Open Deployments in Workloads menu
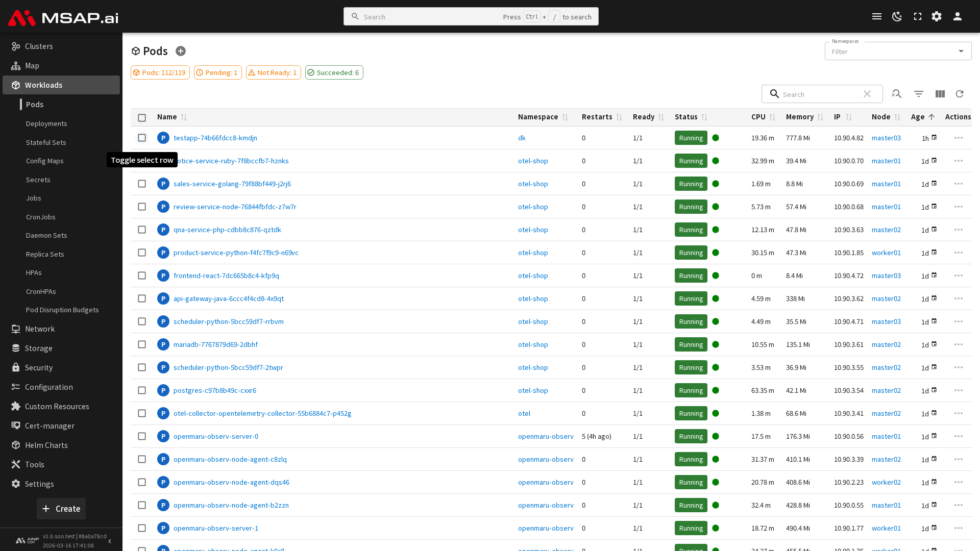 tap(46, 123)
